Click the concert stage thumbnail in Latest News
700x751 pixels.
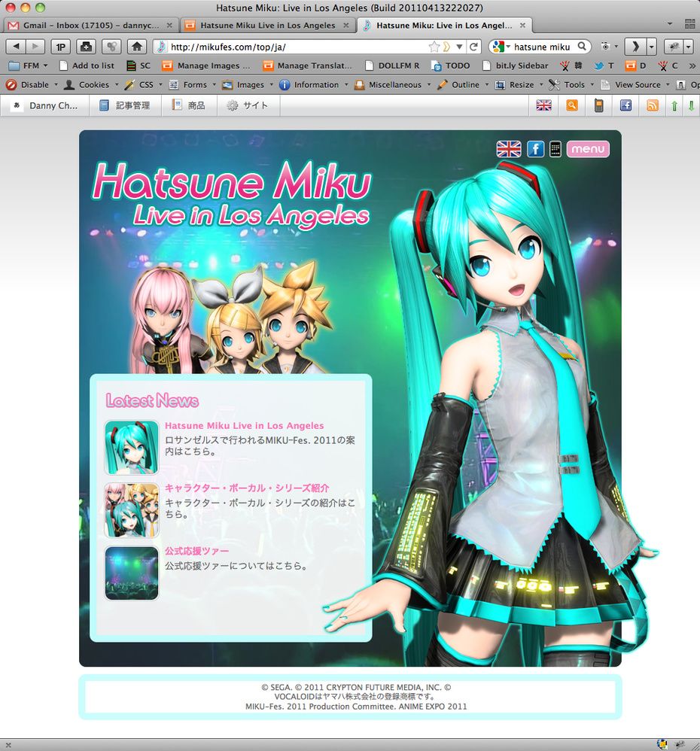pos(132,573)
